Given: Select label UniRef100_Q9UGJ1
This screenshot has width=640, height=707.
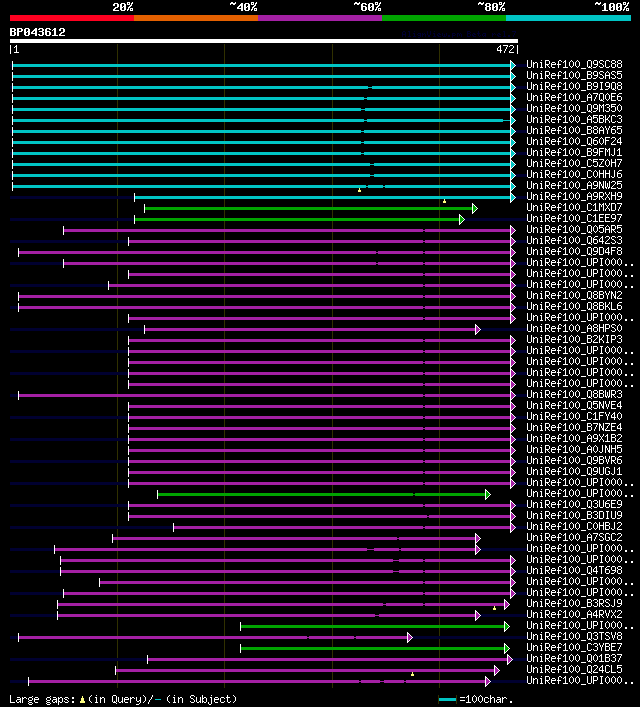Looking at the screenshot, I should click(x=574, y=471).
